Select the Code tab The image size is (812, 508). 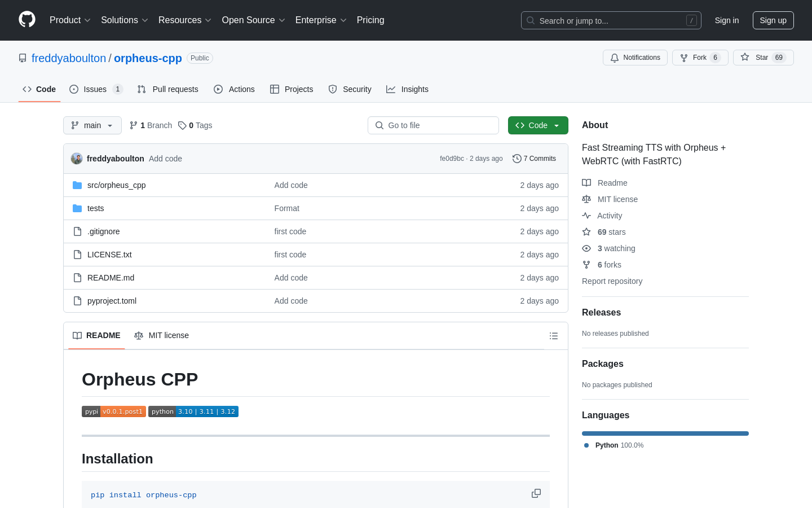click(x=39, y=89)
